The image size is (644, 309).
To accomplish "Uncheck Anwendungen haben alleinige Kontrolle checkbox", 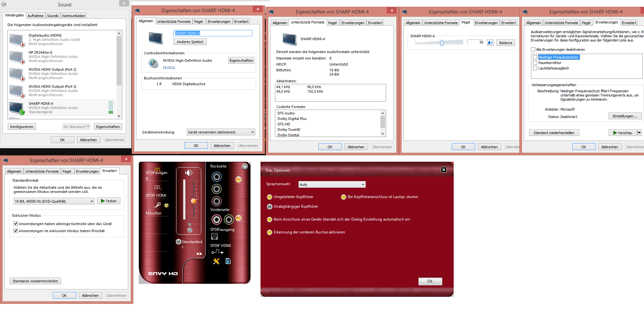I will (x=15, y=224).
